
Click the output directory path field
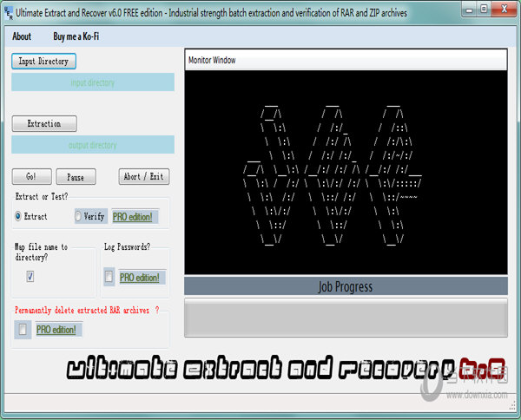(x=93, y=144)
